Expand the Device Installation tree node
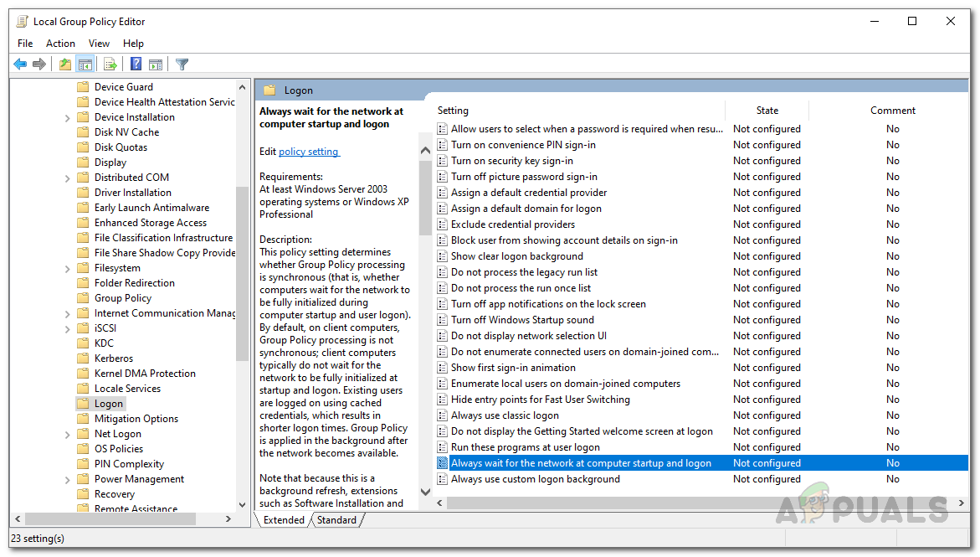 67,118
